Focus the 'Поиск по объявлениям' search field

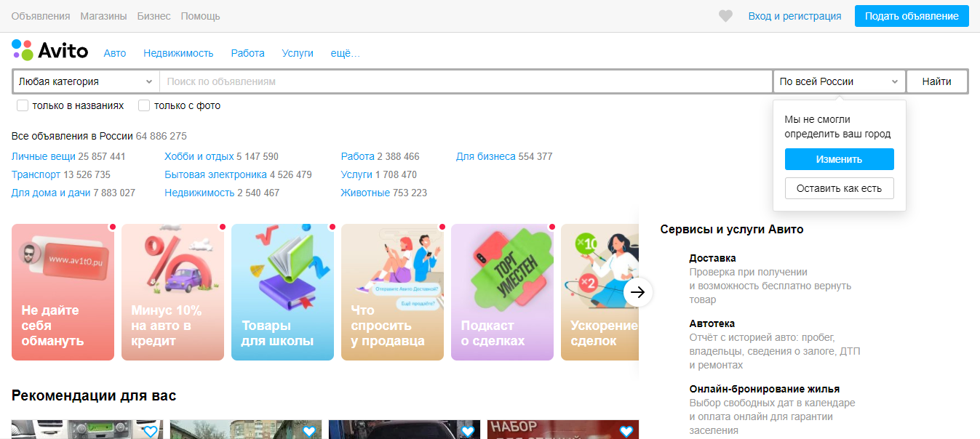click(x=466, y=81)
